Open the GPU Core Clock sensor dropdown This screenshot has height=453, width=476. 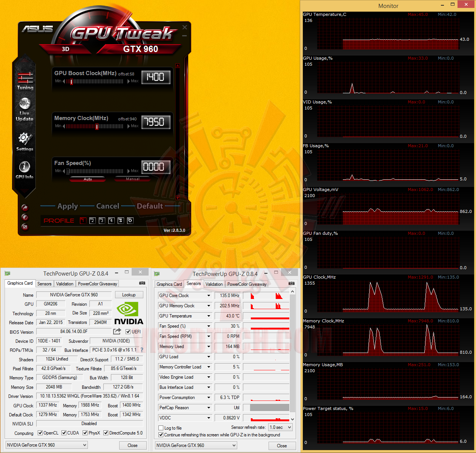209,296
